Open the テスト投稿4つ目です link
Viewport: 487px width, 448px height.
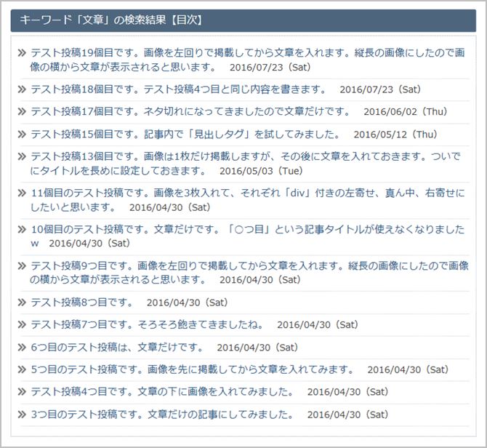[x=162, y=392]
